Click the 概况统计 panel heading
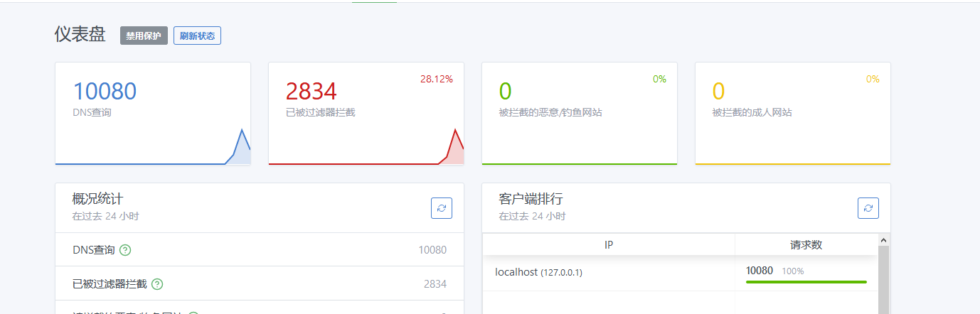The image size is (980, 314). tap(97, 199)
